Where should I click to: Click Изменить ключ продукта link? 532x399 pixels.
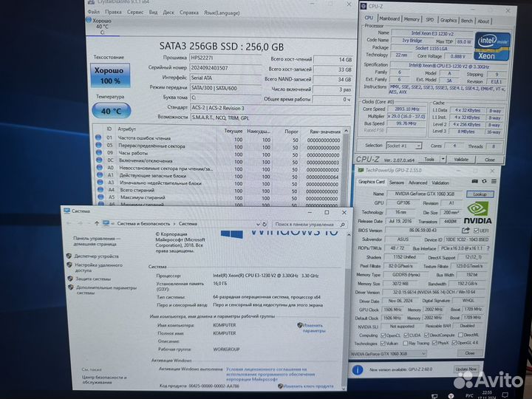pos(308,386)
